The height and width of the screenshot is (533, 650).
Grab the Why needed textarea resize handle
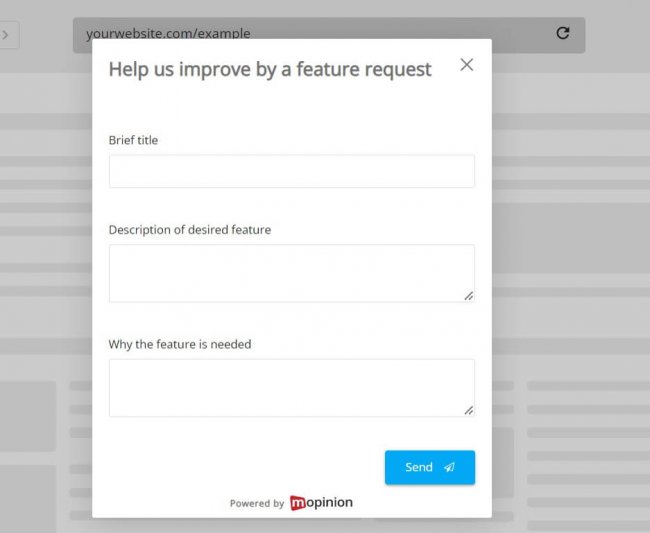coord(469,410)
